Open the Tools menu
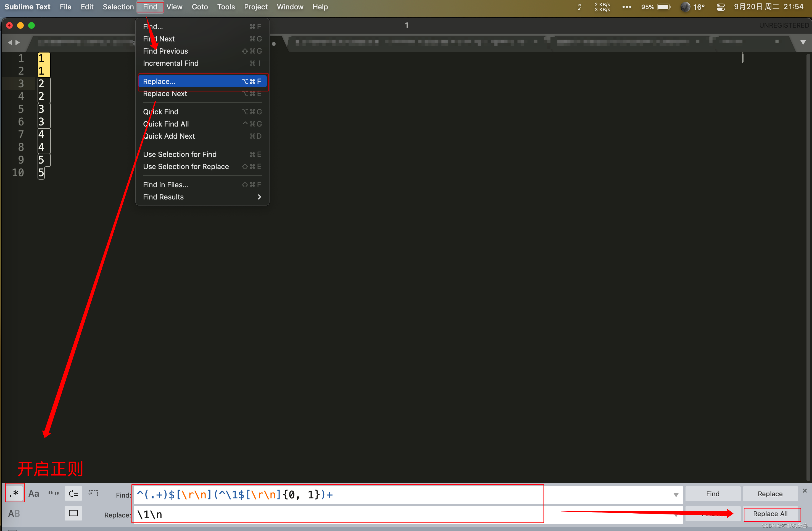Image resolution: width=812 pixels, height=531 pixels. [226, 7]
